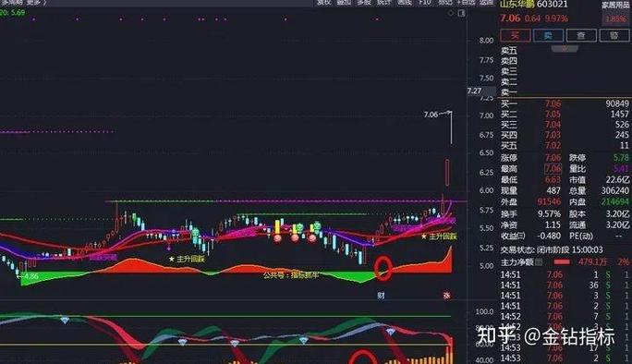
Task: Click the 警 alert button
Action: [614, 35]
